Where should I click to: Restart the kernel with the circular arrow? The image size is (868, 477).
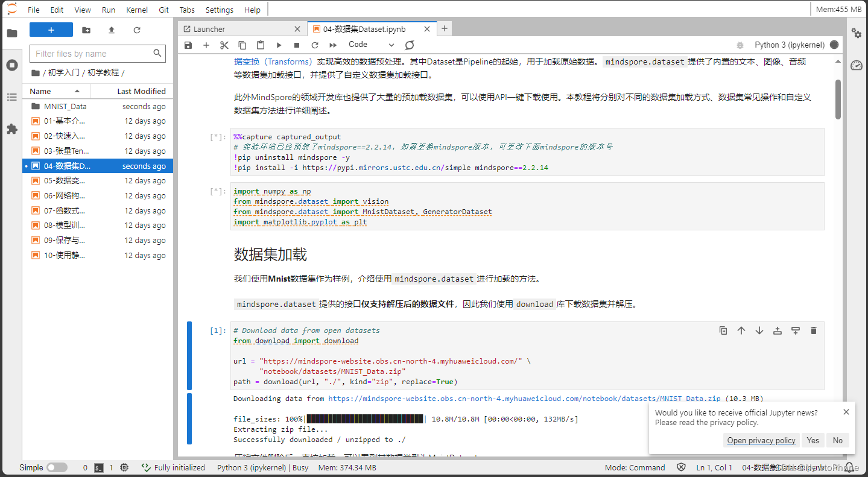tap(315, 45)
